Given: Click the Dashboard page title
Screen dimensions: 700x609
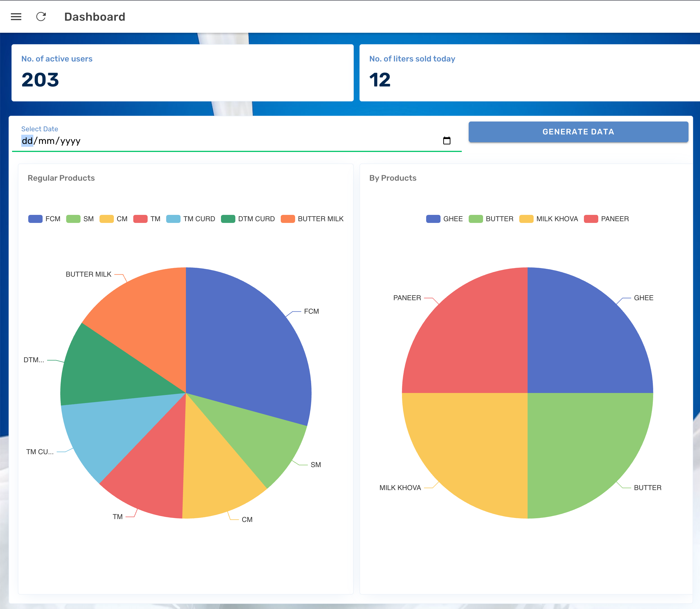Looking at the screenshot, I should 95,17.
